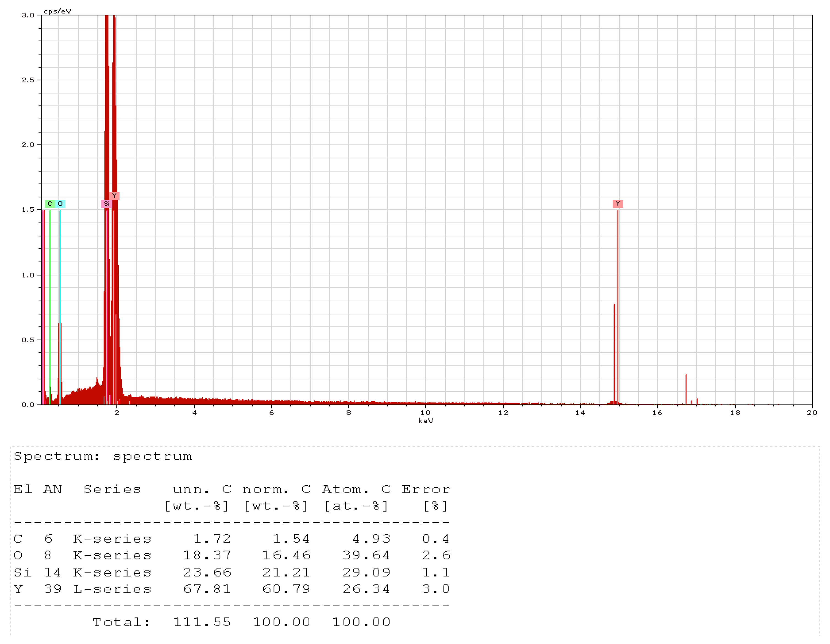
Task: Click the cyan O element label
Action: [x=60, y=204]
